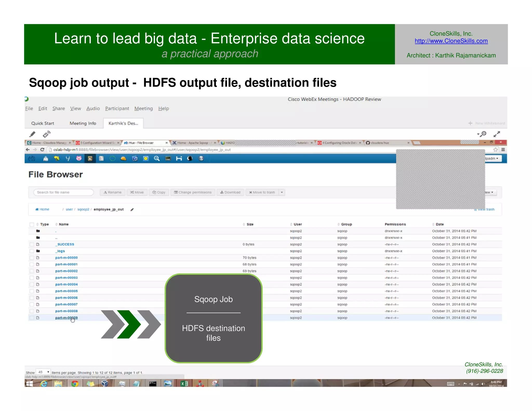
Task: Open the Pig editor icon
Action: [x=79, y=158]
